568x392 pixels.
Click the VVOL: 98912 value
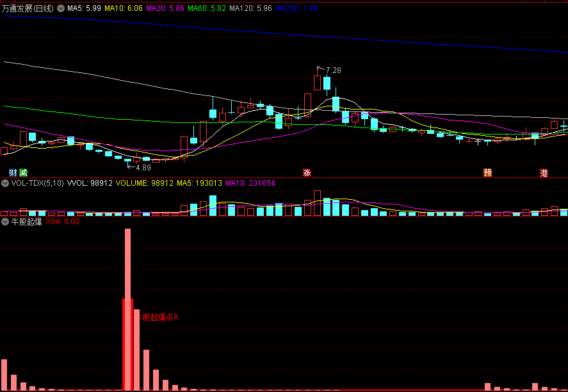pos(90,183)
